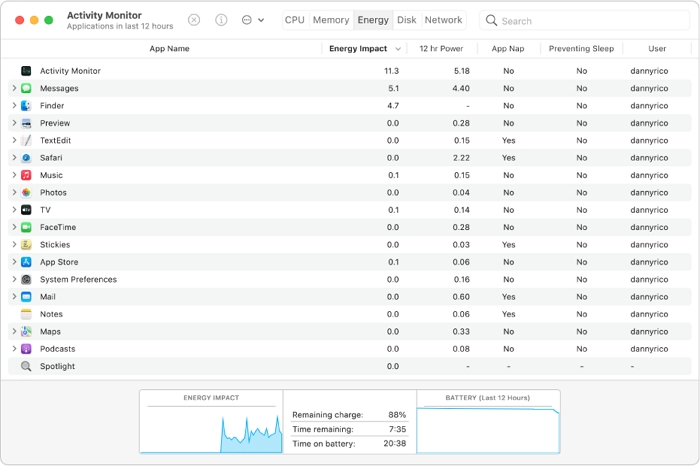
Task: Click the Energy Impact graph
Action: (x=211, y=422)
